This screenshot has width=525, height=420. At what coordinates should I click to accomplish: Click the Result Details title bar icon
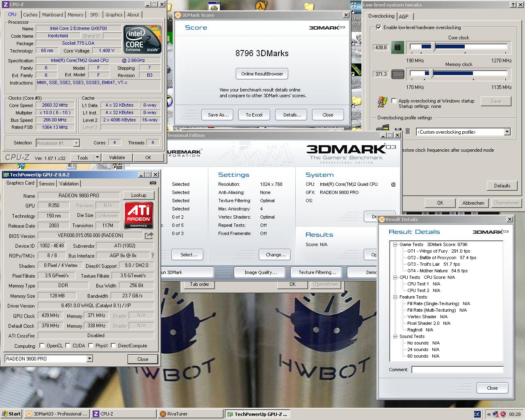click(382, 219)
